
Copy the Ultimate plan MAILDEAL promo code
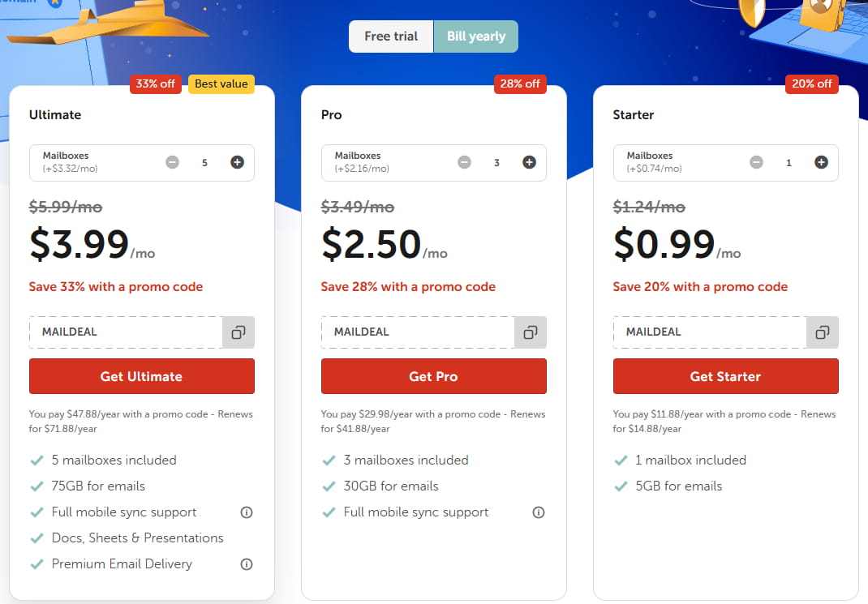point(238,332)
